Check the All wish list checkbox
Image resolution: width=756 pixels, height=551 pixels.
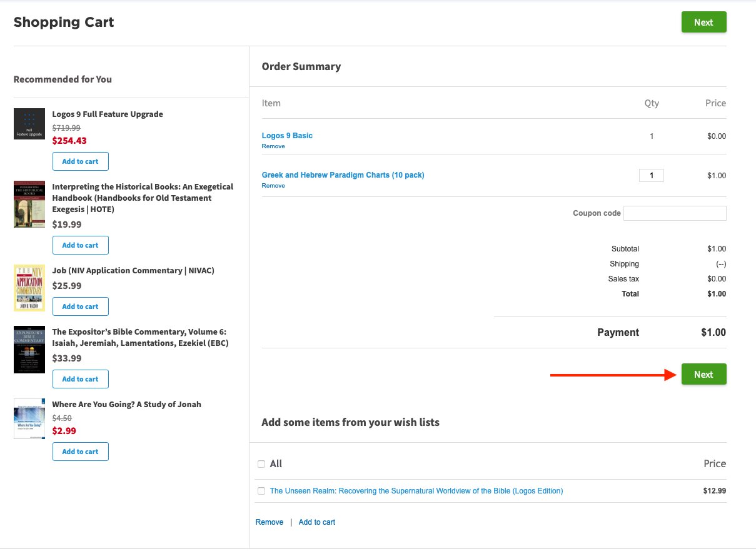click(261, 464)
